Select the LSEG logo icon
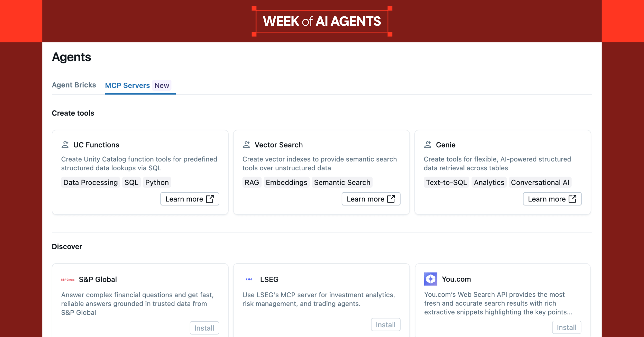Viewport: 644px width, 337px height. 249,279
